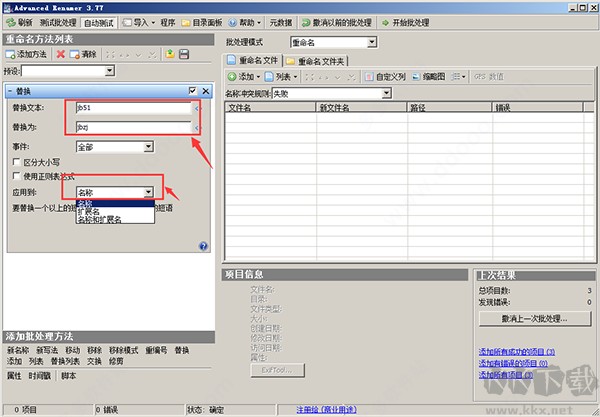Click the 程序 toolbar item
600x417 pixels.
point(168,23)
